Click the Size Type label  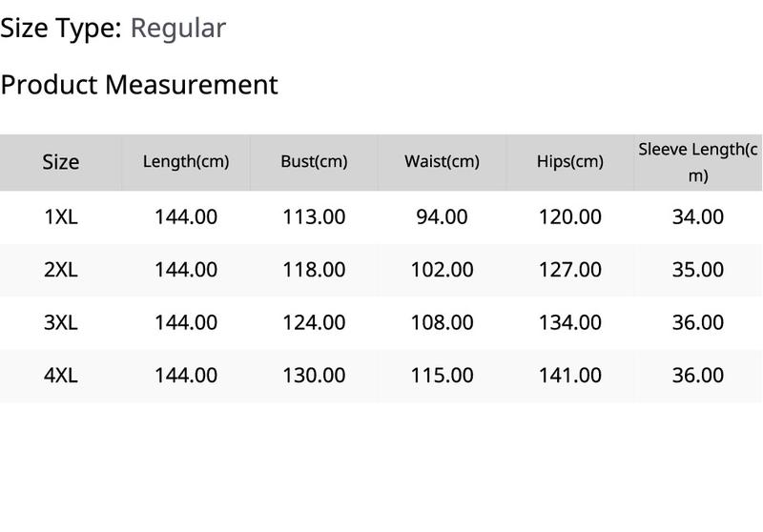pyautogui.click(x=61, y=29)
